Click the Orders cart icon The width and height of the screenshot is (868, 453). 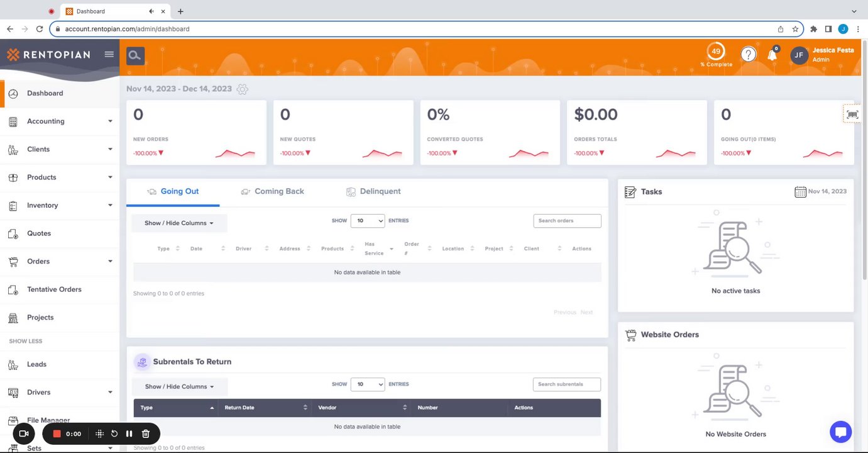click(13, 262)
